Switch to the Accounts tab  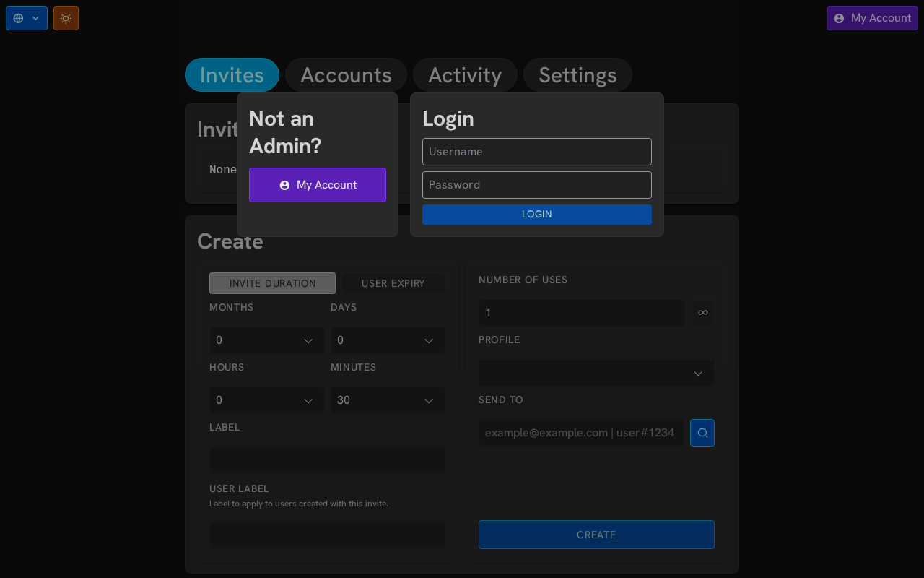point(346,75)
